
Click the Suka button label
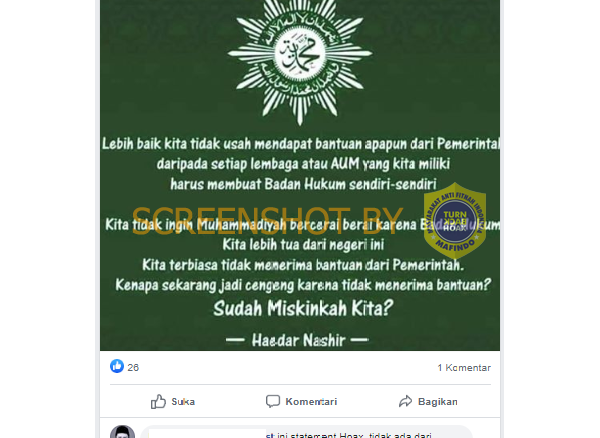point(183,402)
